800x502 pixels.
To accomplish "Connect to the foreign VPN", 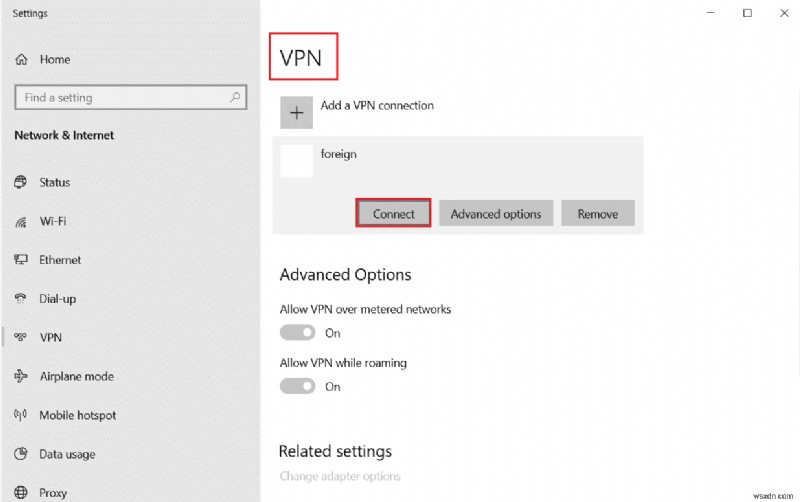I will (x=394, y=214).
